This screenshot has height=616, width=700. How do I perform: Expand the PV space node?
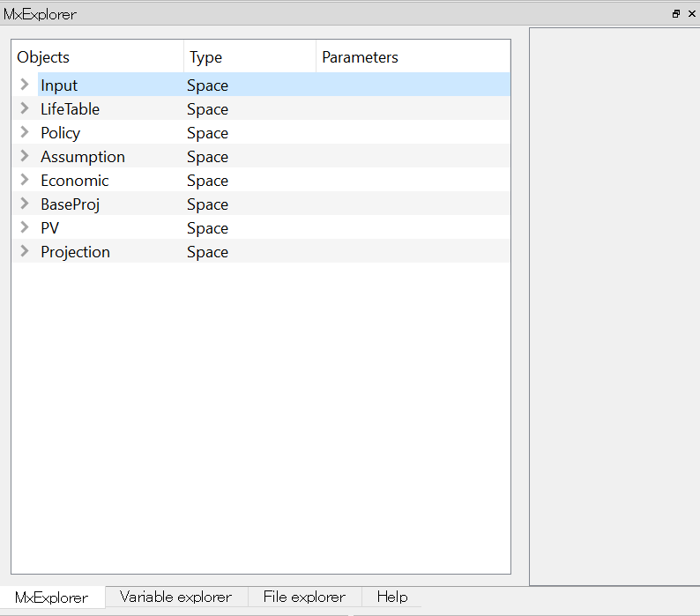coord(25,227)
